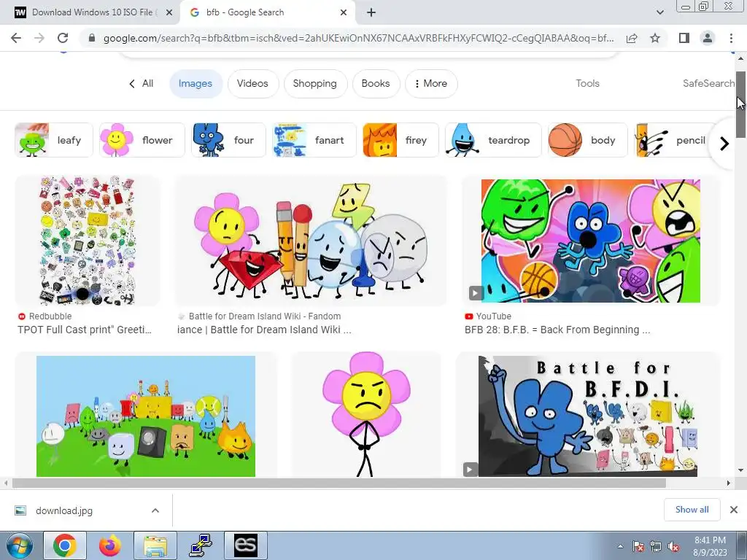Viewport: 747px width, 560px height.
Task: Open Battle for Dream Island Wiki - Fandom link
Action: 260,316
